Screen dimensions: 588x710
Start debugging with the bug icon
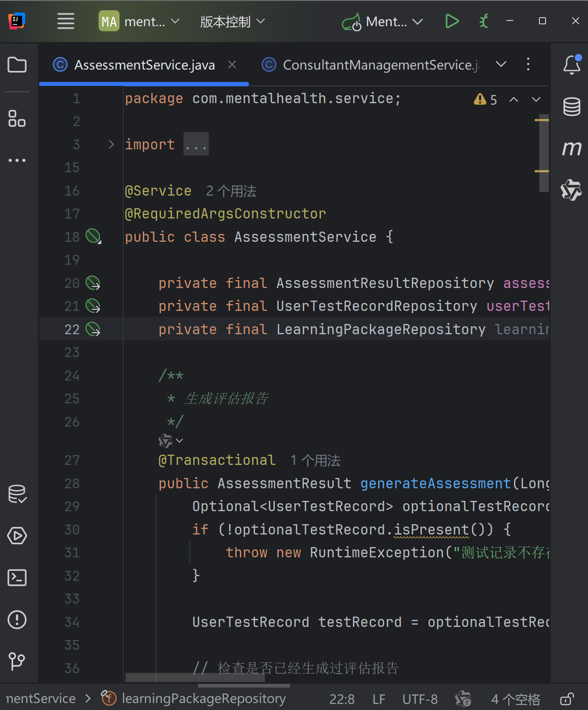[484, 21]
